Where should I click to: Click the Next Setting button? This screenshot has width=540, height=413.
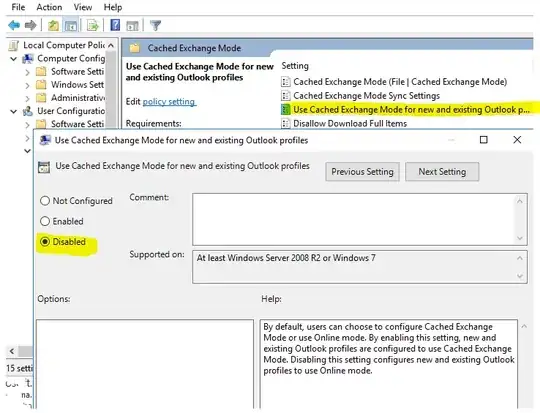coord(442,172)
